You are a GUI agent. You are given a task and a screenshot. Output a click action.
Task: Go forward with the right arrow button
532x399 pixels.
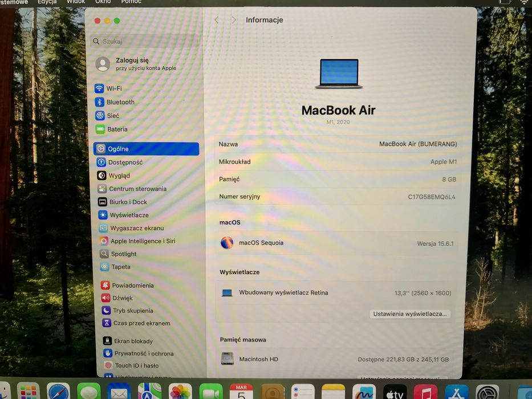234,20
